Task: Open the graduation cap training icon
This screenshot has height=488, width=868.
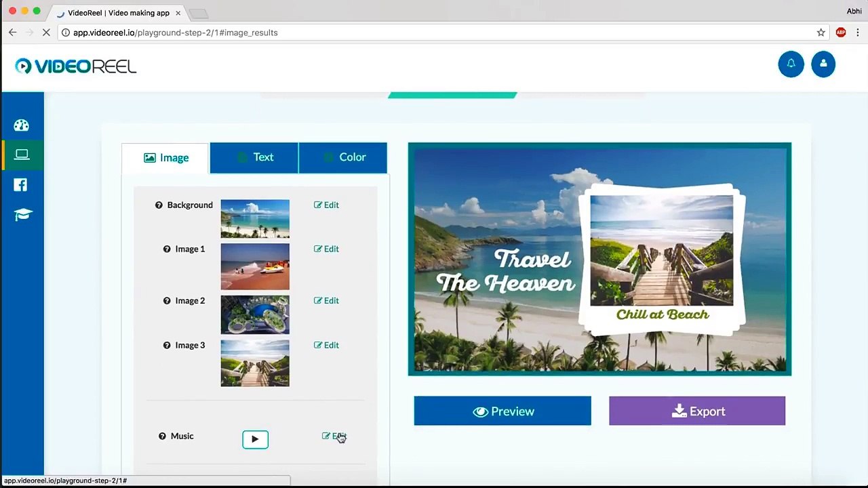Action: (x=23, y=215)
